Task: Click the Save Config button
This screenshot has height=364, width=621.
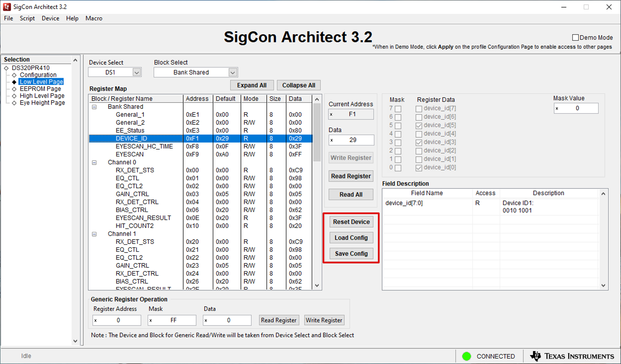Action: pos(351,254)
